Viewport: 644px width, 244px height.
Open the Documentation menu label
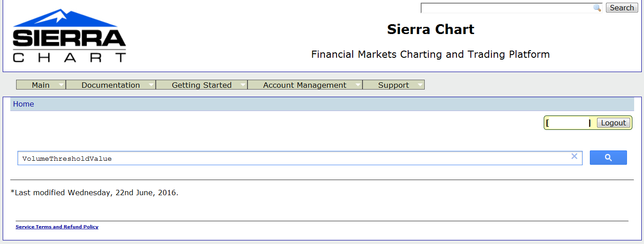pyautogui.click(x=111, y=85)
